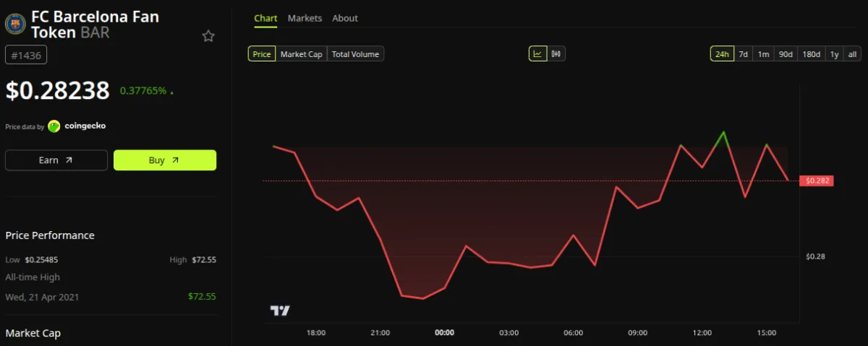Click the FC Barcelona crest logo
This screenshot has width=868, height=346.
[x=14, y=24]
